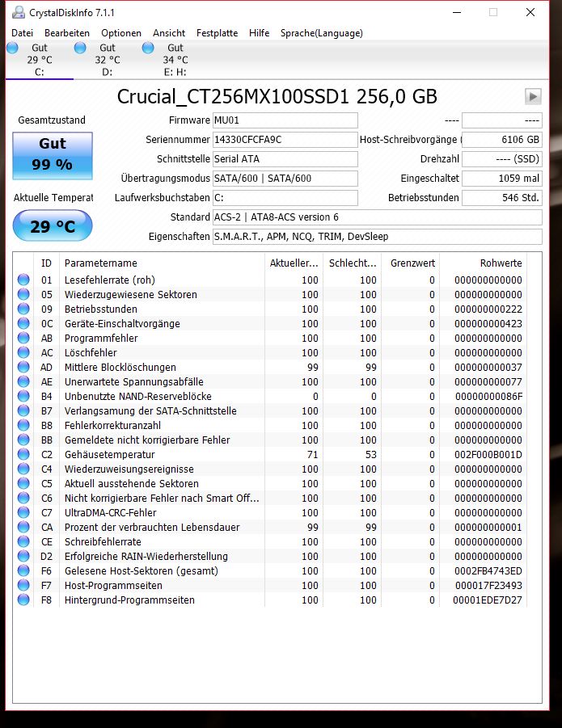562x728 pixels.
Task: Click raw value 002F000B001D
Action: click(x=488, y=454)
